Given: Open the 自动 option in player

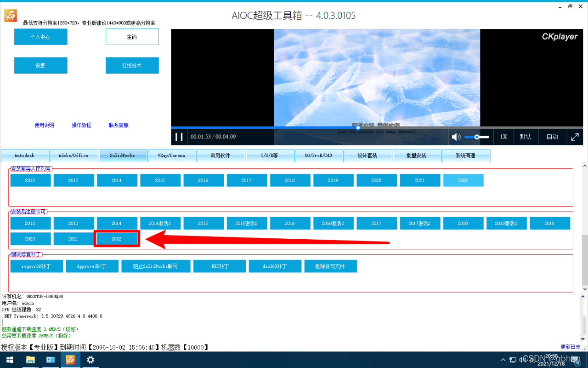Looking at the screenshot, I should click(x=552, y=137).
